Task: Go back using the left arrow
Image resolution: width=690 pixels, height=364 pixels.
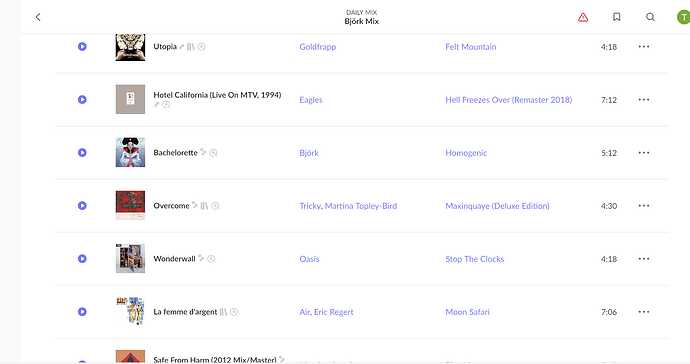Action: pos(38,17)
